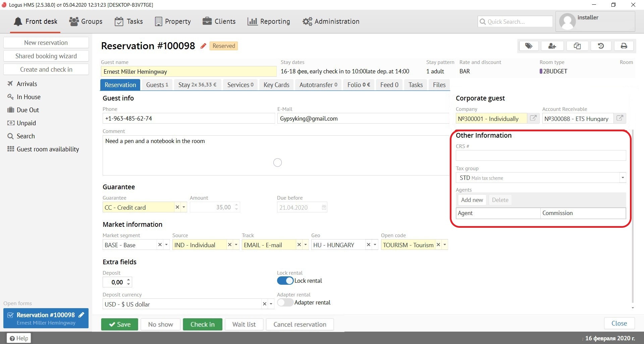Open the Market segment dropdown arrow
The height and width of the screenshot is (344, 644).
coord(166,245)
